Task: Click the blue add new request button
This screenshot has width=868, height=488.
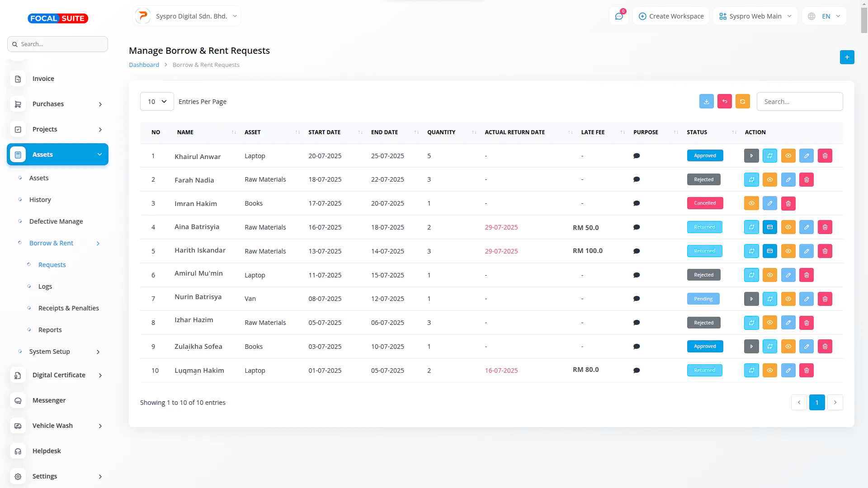Action: pos(847,57)
